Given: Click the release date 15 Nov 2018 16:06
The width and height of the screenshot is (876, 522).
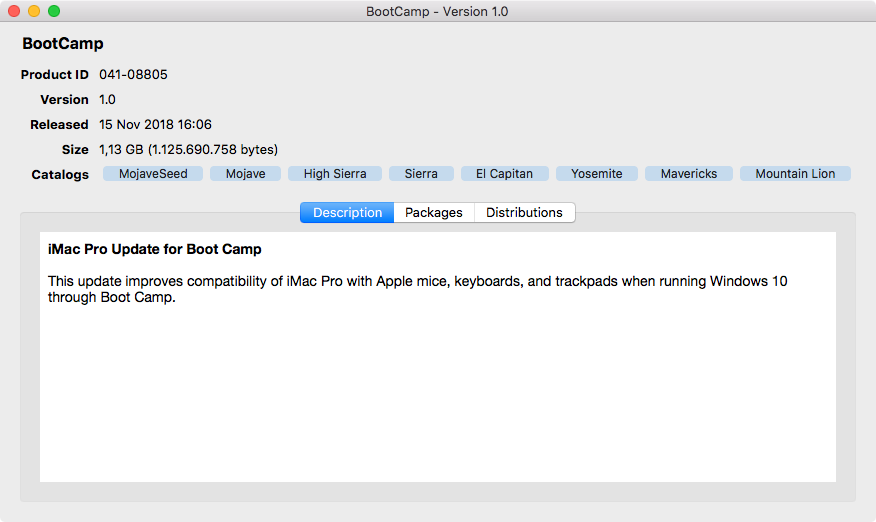Looking at the screenshot, I should tap(155, 124).
